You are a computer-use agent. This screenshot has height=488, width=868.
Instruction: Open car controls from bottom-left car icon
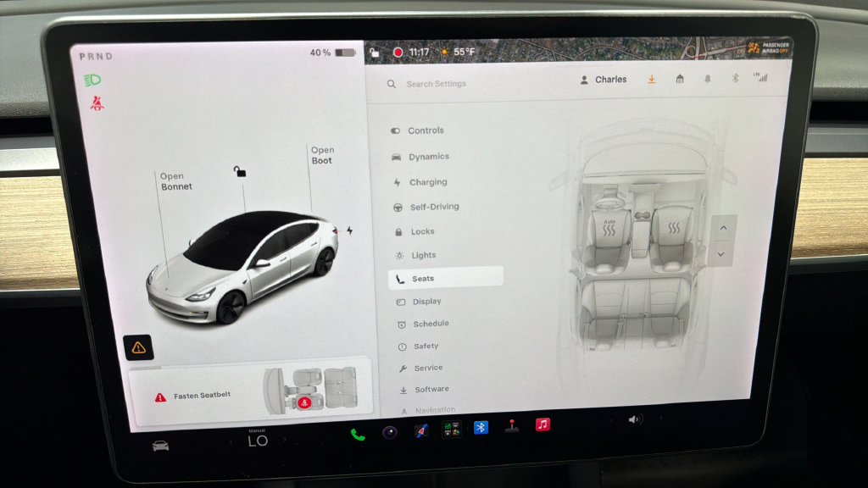coord(161,446)
